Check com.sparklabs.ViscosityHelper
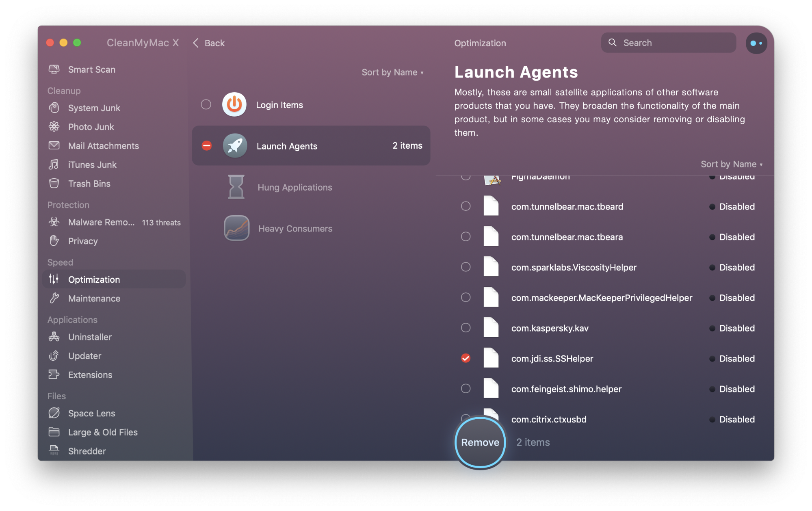812x511 pixels. click(x=466, y=267)
